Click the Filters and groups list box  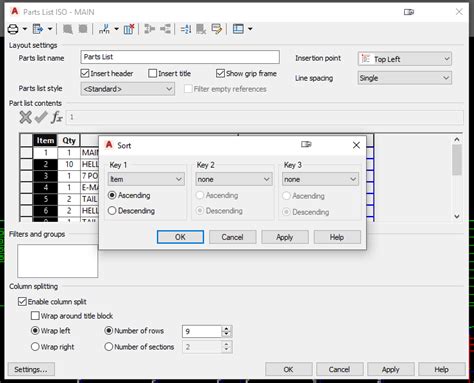tap(58, 261)
